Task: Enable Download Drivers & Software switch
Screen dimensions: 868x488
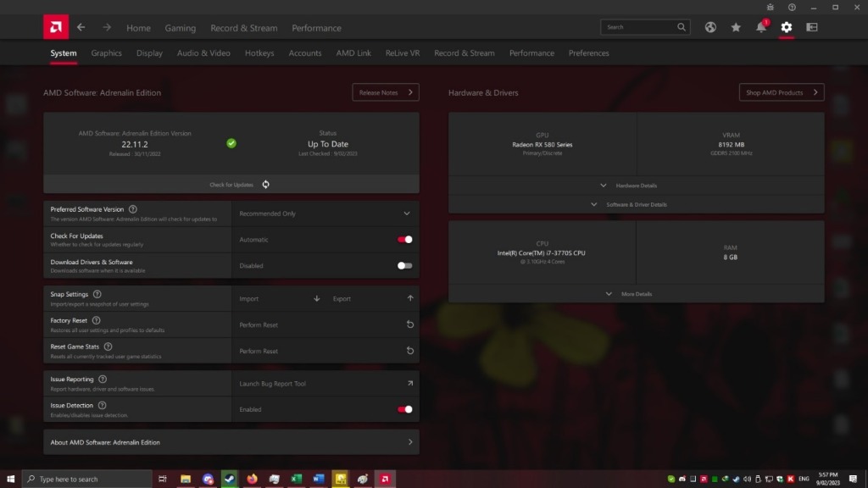Action: point(404,265)
